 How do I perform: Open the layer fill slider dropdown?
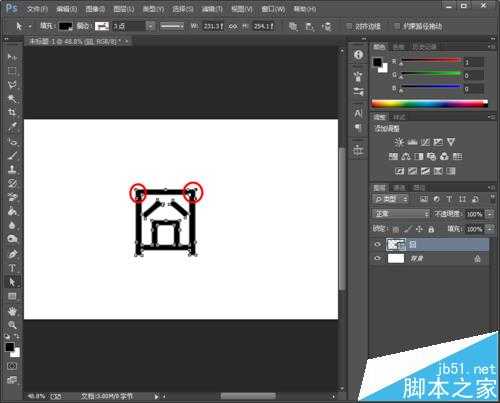click(x=489, y=229)
